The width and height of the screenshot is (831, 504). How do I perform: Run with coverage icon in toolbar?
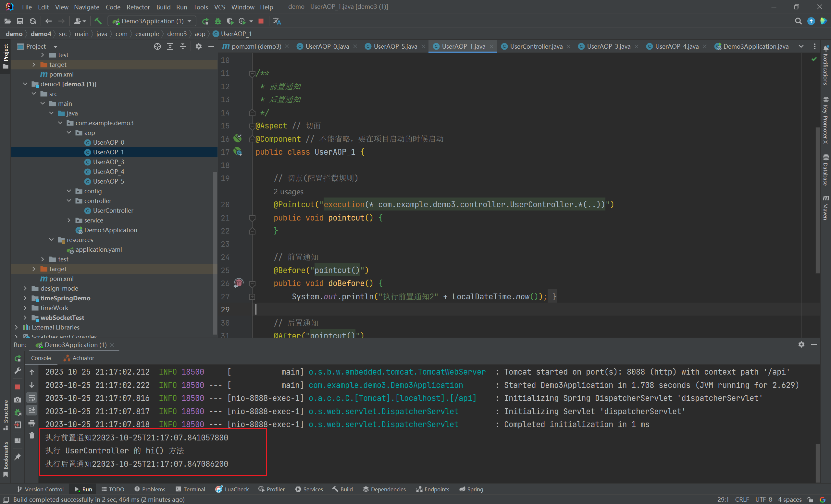point(230,21)
